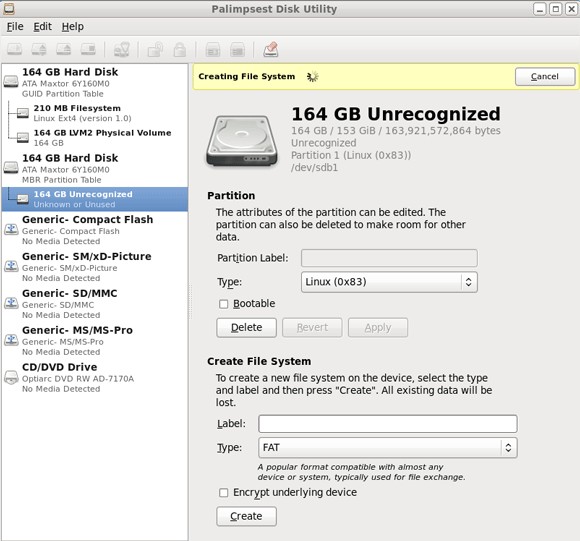580x541 pixels.
Task: Click the closed padlock Lock toolbar icon
Action: 180,49
